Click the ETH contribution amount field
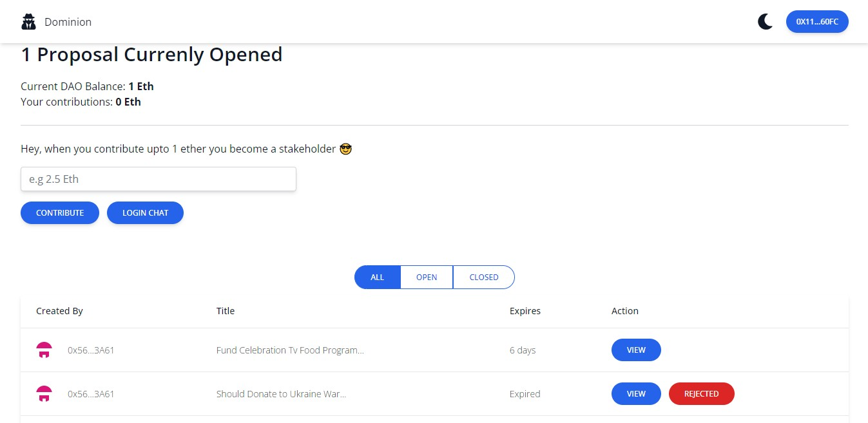Screen dimensions: 868x423 [159, 179]
